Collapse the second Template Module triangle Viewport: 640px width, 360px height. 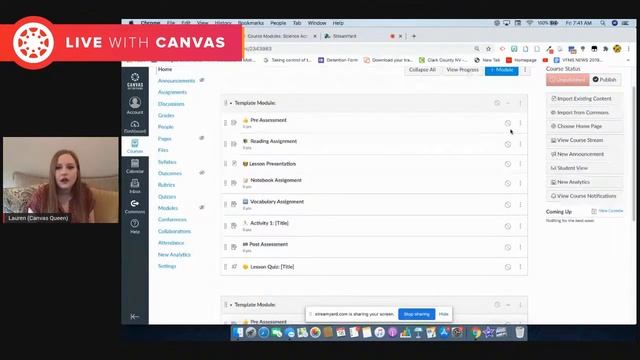(x=231, y=305)
